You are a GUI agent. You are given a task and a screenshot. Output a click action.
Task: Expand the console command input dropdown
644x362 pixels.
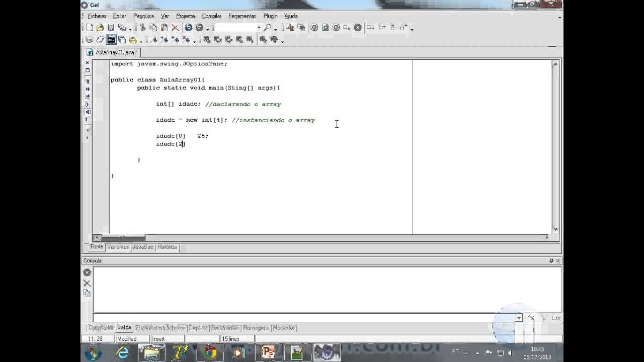(518, 318)
